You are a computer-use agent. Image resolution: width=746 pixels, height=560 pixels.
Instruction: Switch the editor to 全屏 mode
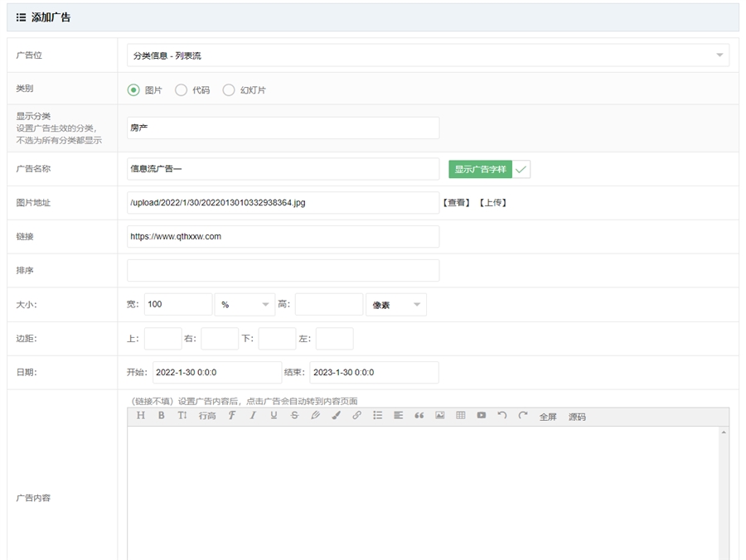pyautogui.click(x=548, y=417)
